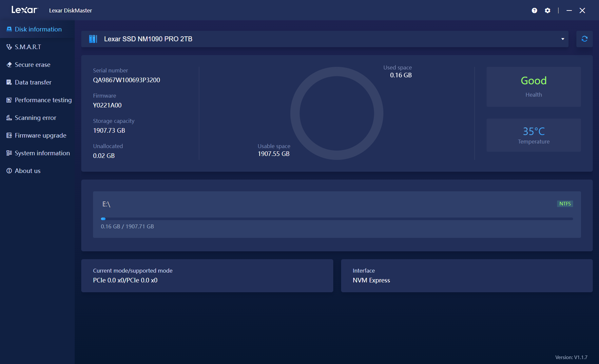Click the S.M.A.R.T stethoscope icon

pyautogui.click(x=9, y=47)
